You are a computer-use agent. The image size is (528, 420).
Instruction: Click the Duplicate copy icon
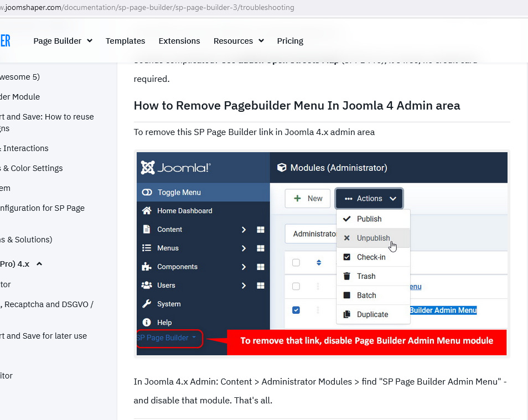pyautogui.click(x=347, y=314)
